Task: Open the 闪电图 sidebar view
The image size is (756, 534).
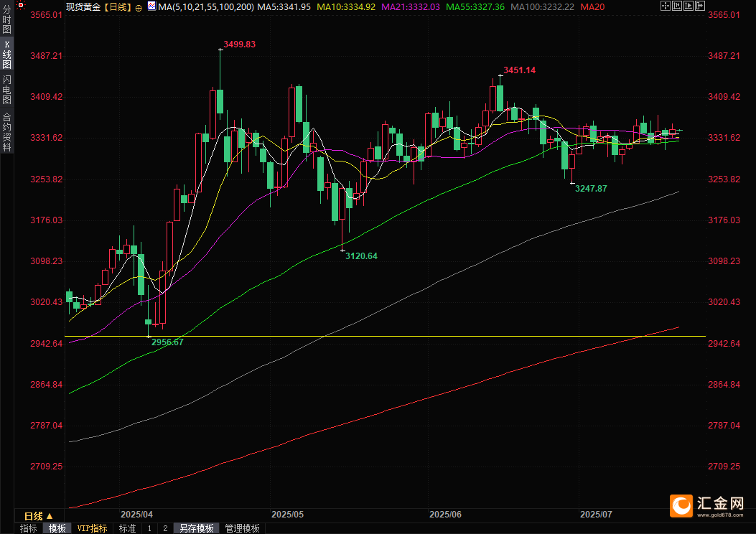Action: click(6, 90)
